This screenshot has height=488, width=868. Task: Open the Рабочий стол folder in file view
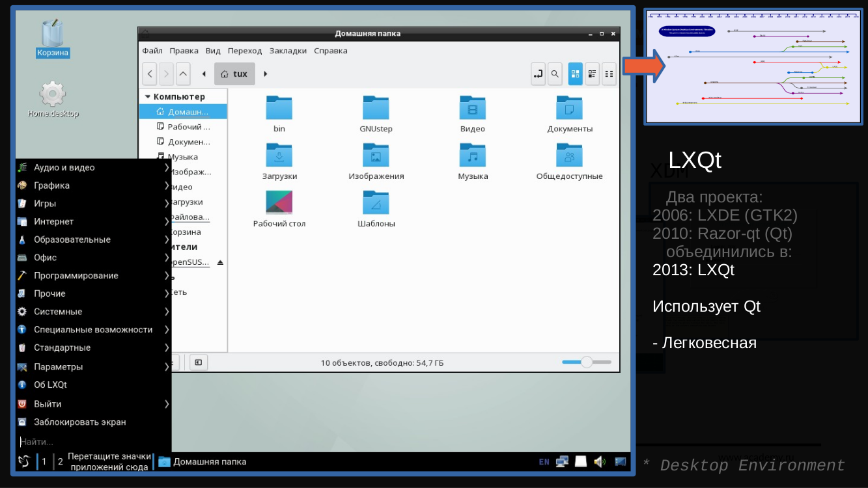coord(279,209)
